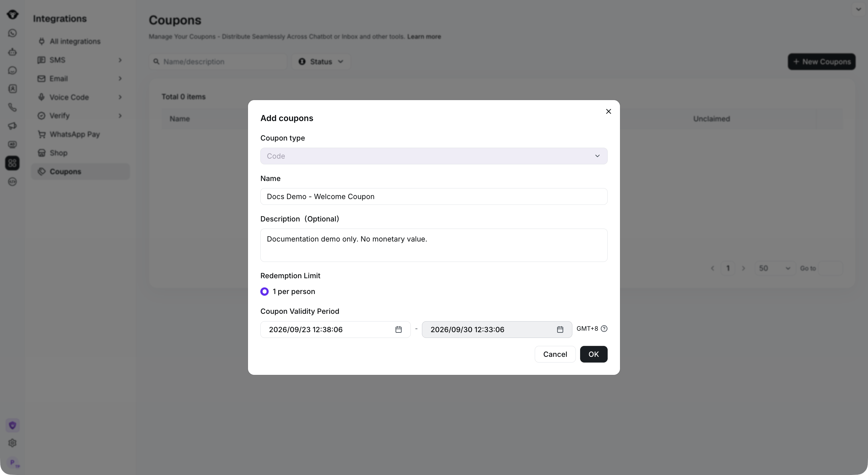This screenshot has height=475, width=868.
Task: Select the 1 per person radio option
Action: click(265, 291)
